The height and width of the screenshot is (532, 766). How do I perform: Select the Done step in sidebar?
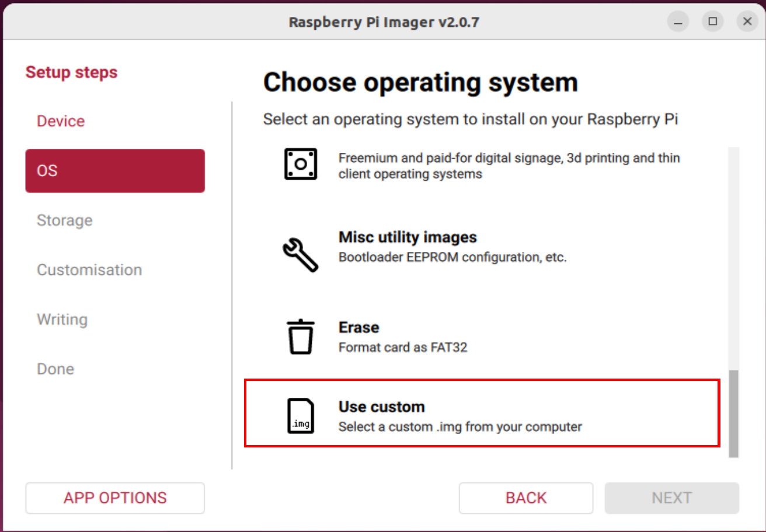[x=55, y=369]
